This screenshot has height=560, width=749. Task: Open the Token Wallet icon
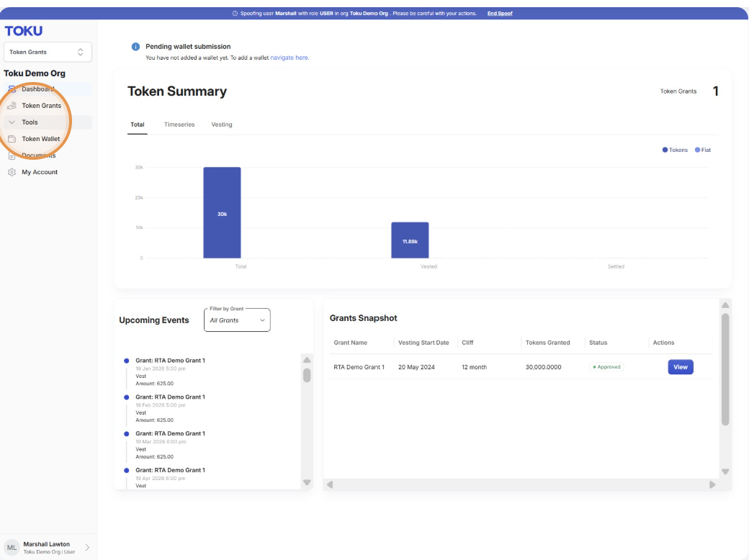[12, 139]
